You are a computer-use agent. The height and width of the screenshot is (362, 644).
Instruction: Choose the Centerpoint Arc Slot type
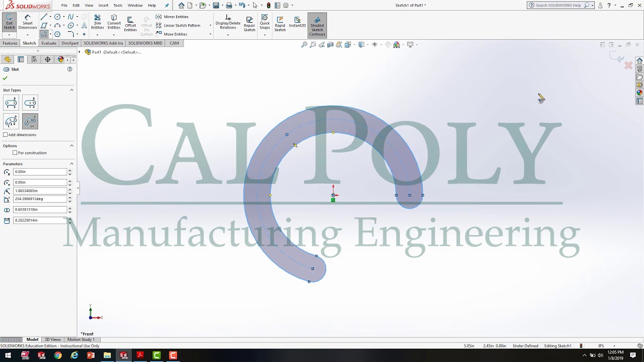30,121
